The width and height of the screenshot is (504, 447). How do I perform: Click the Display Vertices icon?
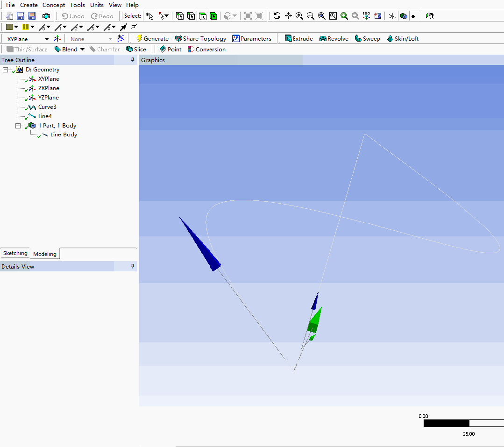click(134, 27)
